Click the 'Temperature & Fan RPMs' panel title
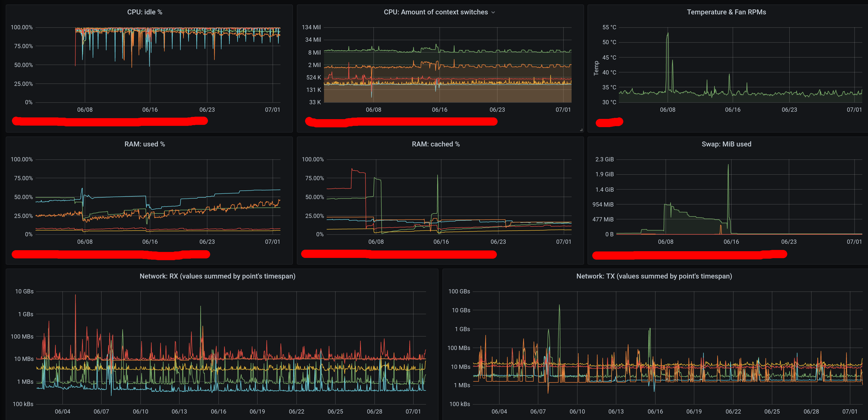 pyautogui.click(x=726, y=12)
